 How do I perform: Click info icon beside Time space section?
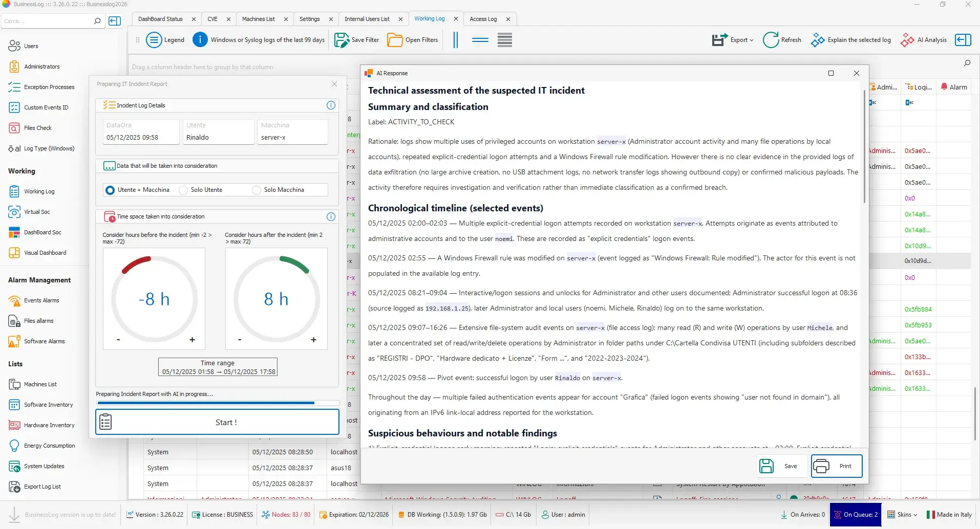[x=331, y=216]
